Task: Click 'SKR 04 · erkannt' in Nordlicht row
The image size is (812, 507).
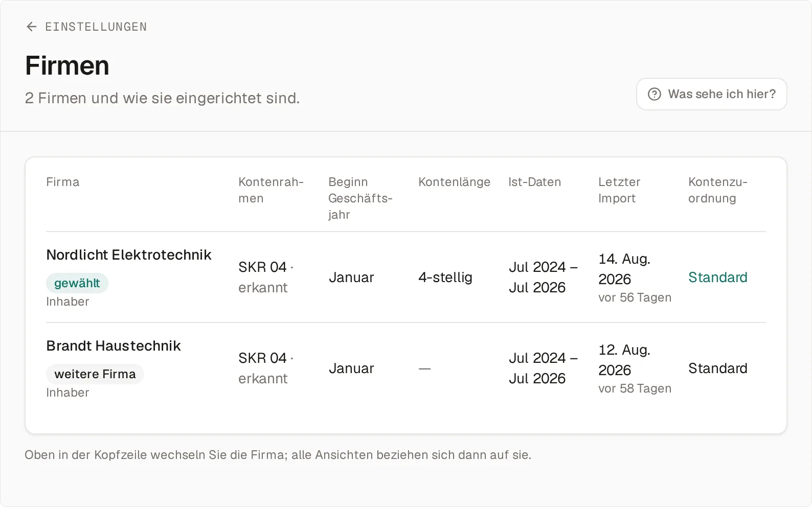Action: (266, 277)
